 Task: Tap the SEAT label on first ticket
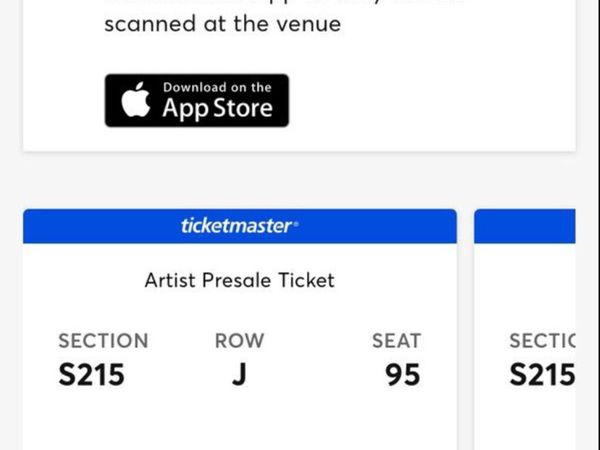click(397, 341)
